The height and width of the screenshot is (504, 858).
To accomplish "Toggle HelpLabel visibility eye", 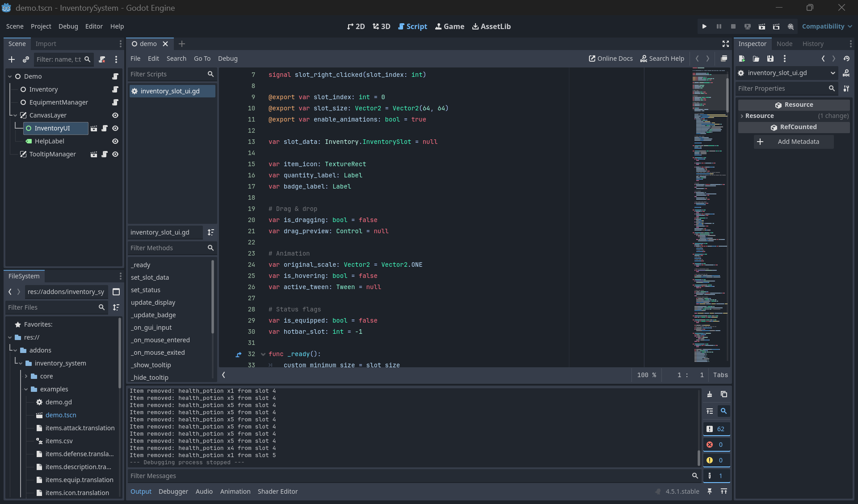I will click(x=115, y=141).
